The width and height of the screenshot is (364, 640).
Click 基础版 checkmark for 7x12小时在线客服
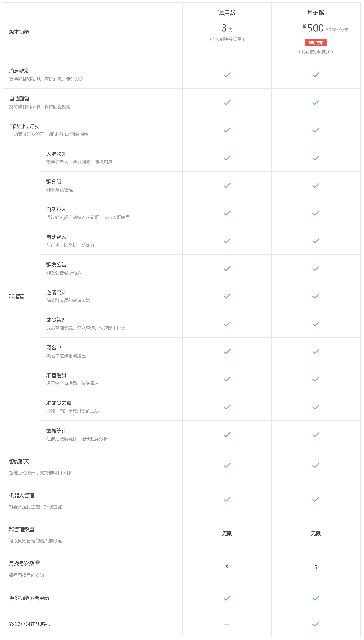[x=316, y=624]
